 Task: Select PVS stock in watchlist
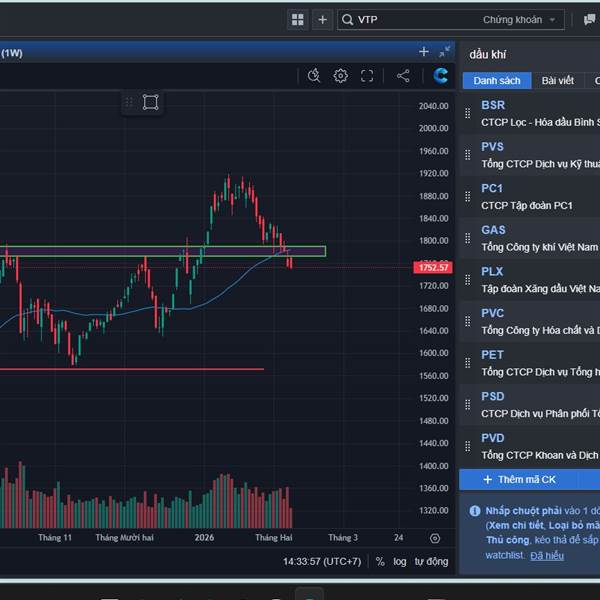tap(492, 147)
